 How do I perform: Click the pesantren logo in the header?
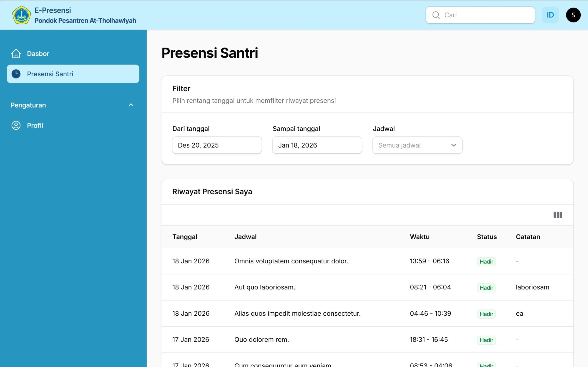(21, 15)
